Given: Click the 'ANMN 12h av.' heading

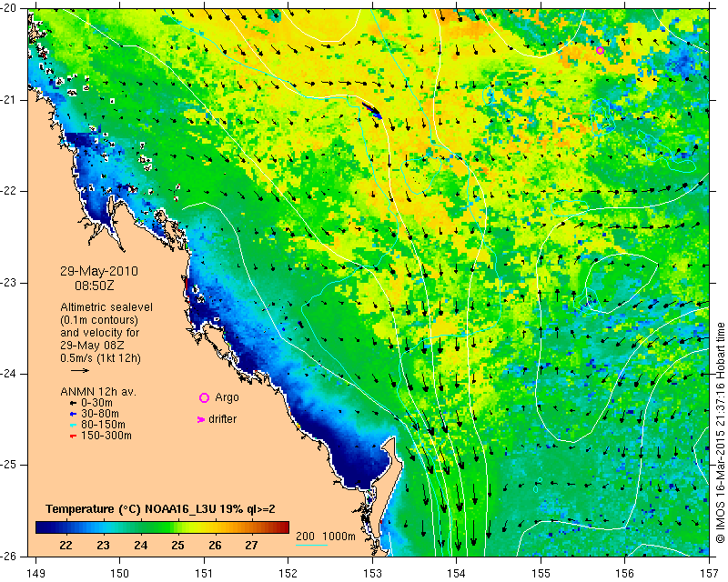Looking at the screenshot, I should pos(98,392).
